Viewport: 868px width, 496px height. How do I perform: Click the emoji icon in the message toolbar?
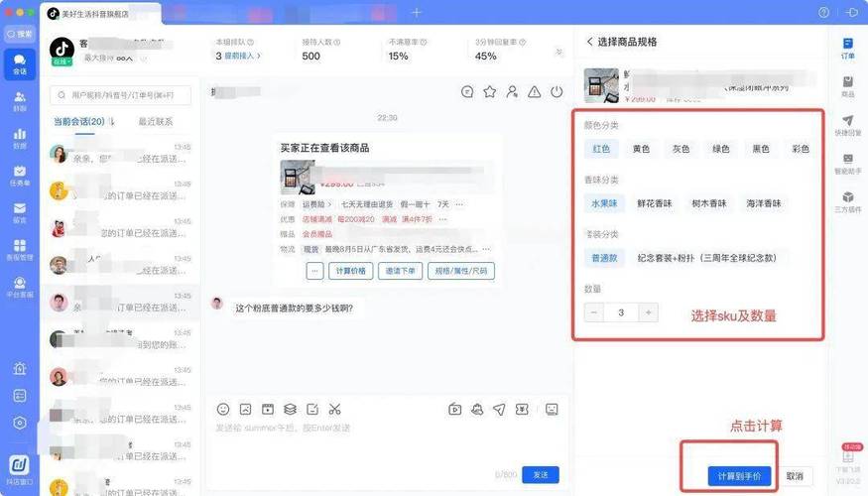pyautogui.click(x=223, y=409)
